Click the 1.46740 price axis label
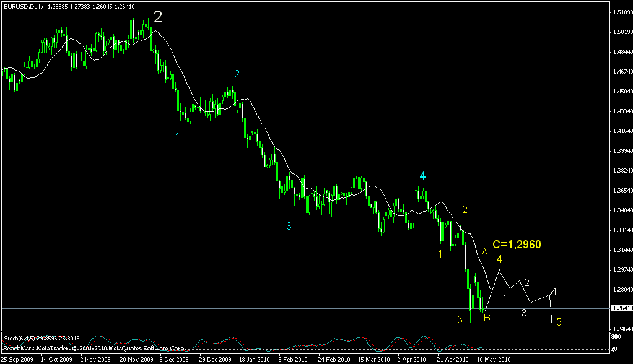 (622, 71)
